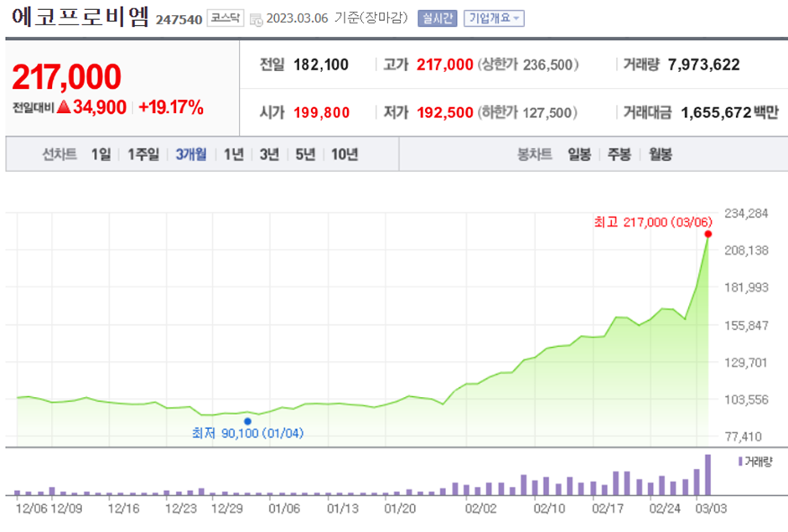The image size is (788, 532).
Task: Click the stock code 247540
Action: tap(179, 19)
